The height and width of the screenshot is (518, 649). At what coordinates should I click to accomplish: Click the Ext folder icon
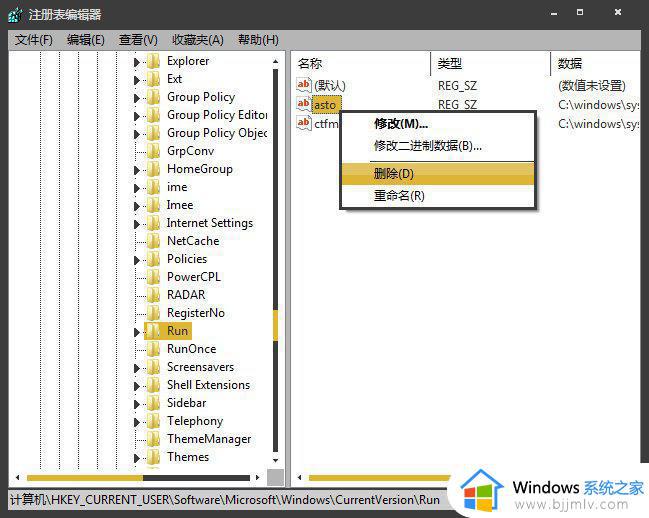154,79
